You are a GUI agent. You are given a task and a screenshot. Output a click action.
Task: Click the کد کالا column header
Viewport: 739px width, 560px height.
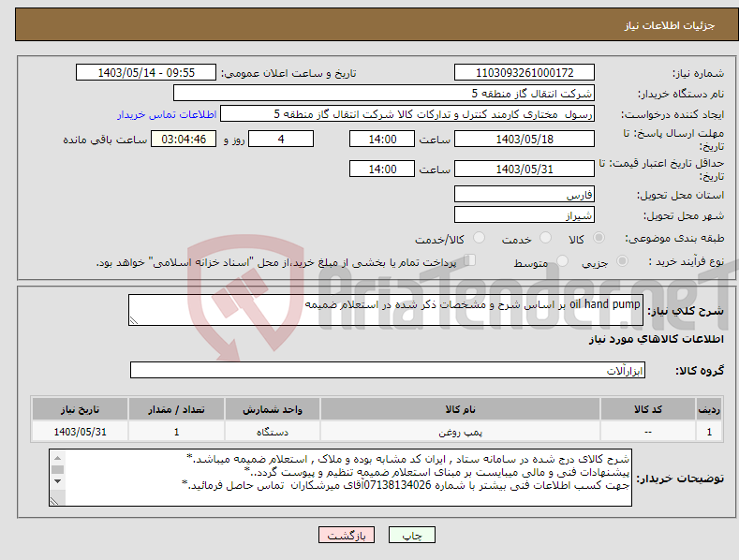(x=647, y=409)
